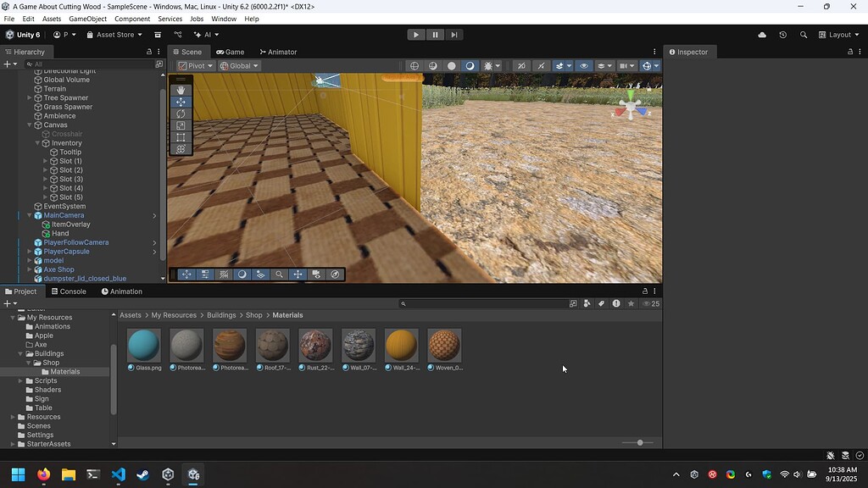Select the Move tool in the scene toolbar
The image size is (868, 488).
181,102
